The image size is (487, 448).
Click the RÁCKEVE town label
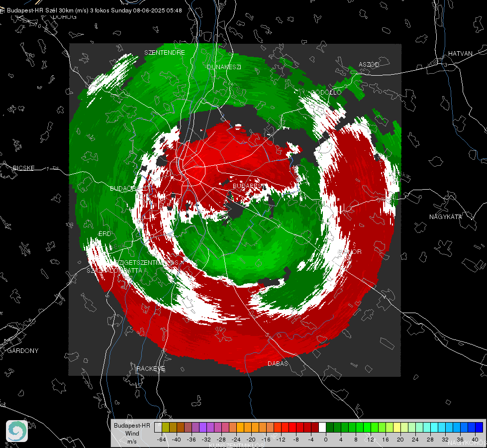tap(151, 369)
